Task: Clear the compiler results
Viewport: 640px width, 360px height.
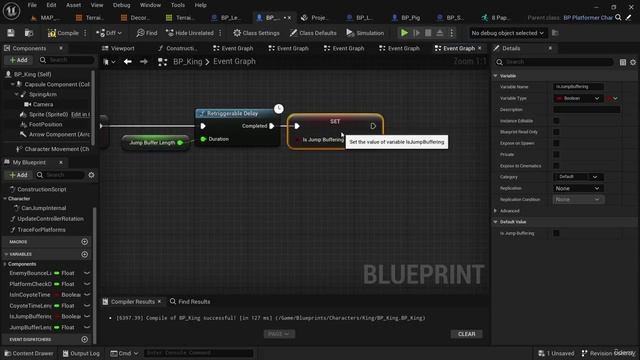Action: pos(467,334)
